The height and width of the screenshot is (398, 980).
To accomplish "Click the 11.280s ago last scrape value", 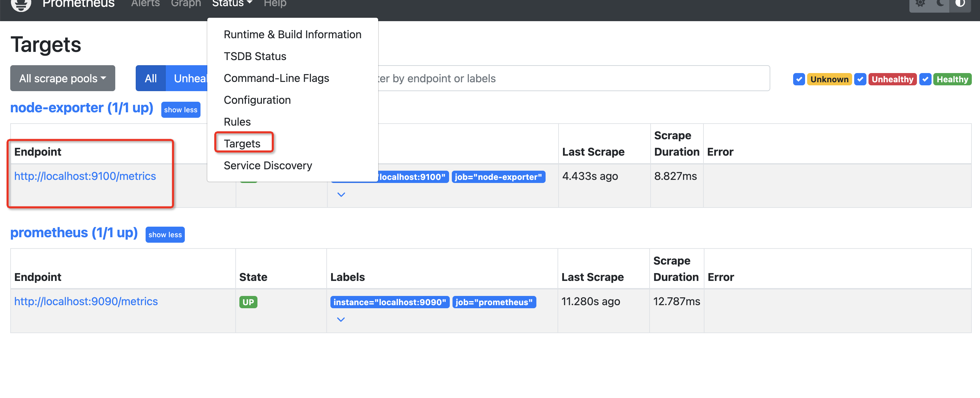I will (591, 301).
